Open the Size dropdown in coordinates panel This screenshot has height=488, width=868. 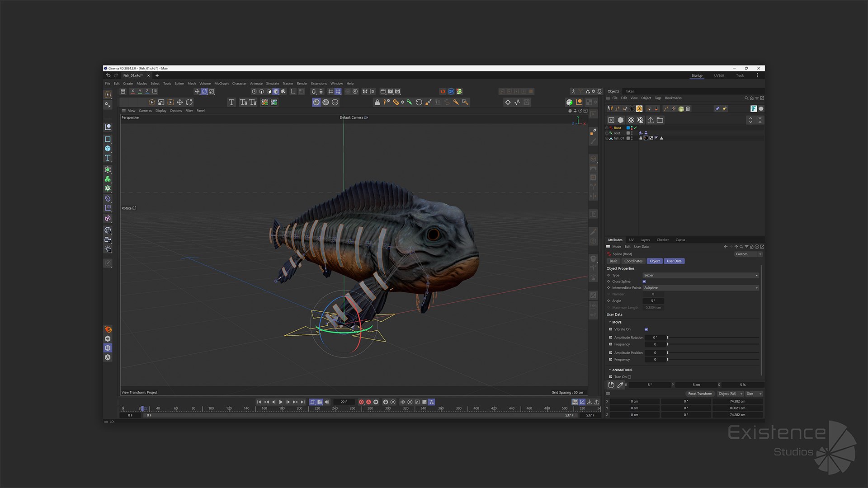[x=754, y=394]
